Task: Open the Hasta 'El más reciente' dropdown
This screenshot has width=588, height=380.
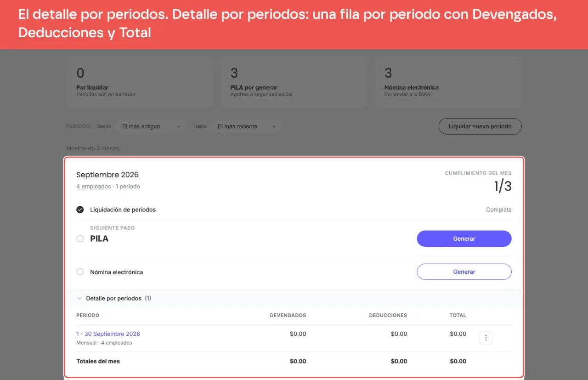Action: (247, 126)
